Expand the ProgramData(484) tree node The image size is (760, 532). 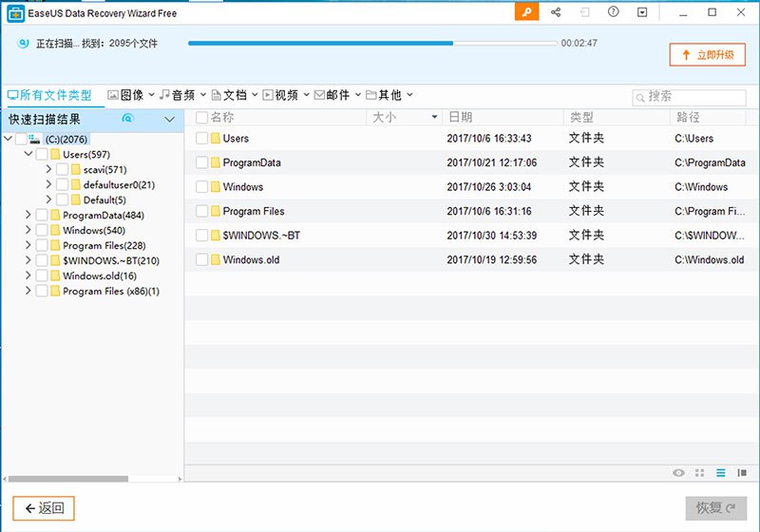28,214
